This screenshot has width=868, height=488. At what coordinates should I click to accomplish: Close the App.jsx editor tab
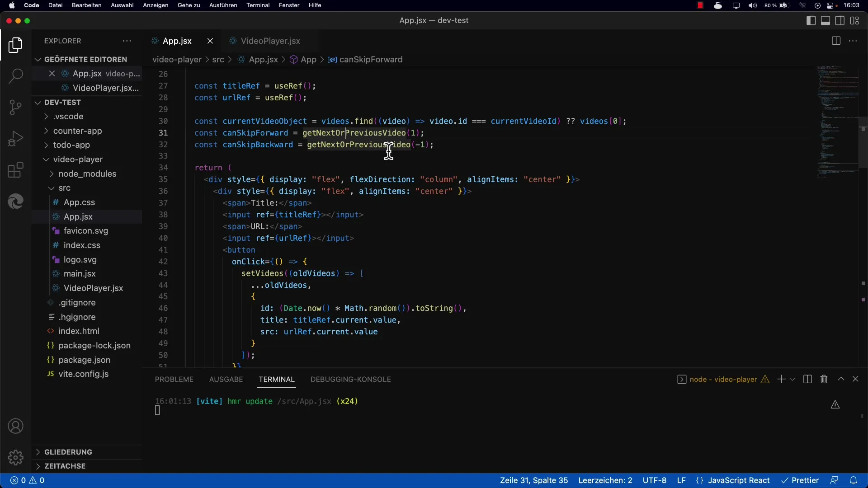click(210, 41)
